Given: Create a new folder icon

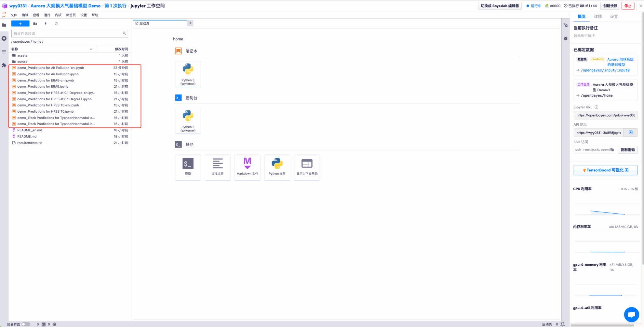Looking at the screenshot, I should (35, 24).
